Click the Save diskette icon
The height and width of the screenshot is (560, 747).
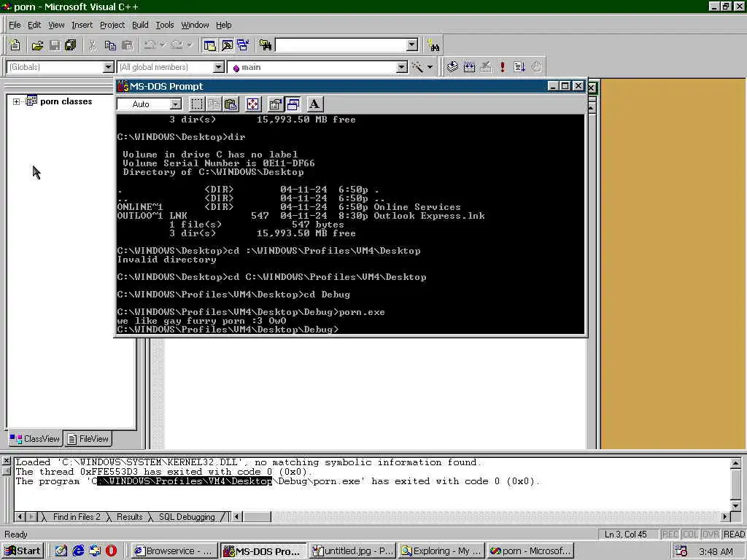click(54, 45)
